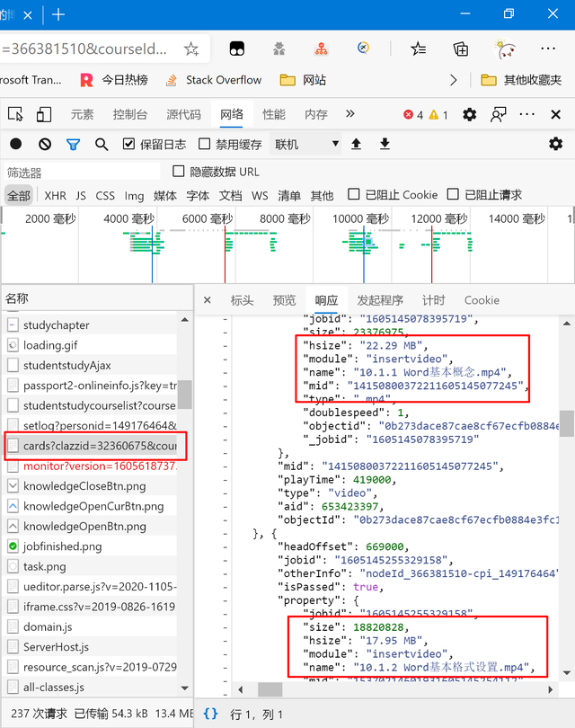The height and width of the screenshot is (728, 575).
Task: Expand more DevTools tabs chevron
Action: (x=350, y=114)
